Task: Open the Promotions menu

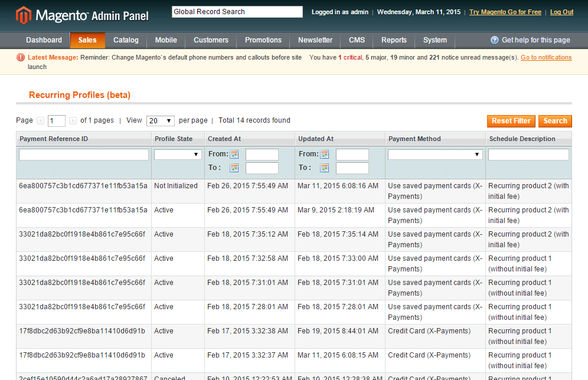Action: [263, 40]
